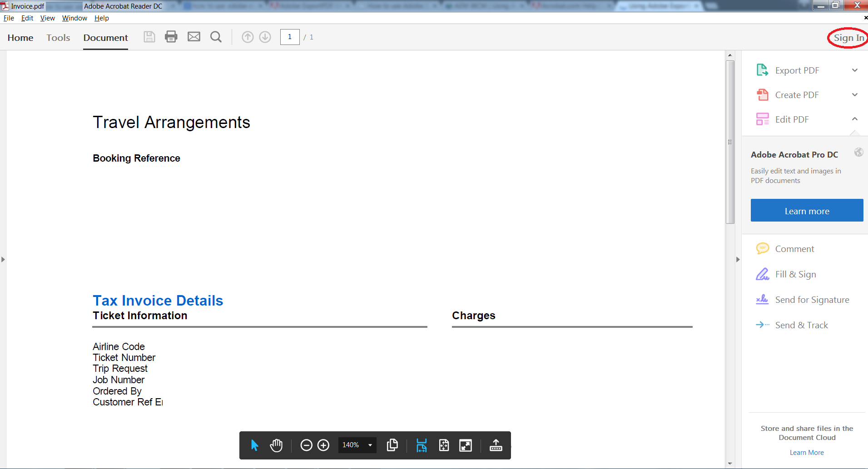This screenshot has height=469, width=868.
Task: Click the dock toolbar icon
Action: click(x=496, y=445)
